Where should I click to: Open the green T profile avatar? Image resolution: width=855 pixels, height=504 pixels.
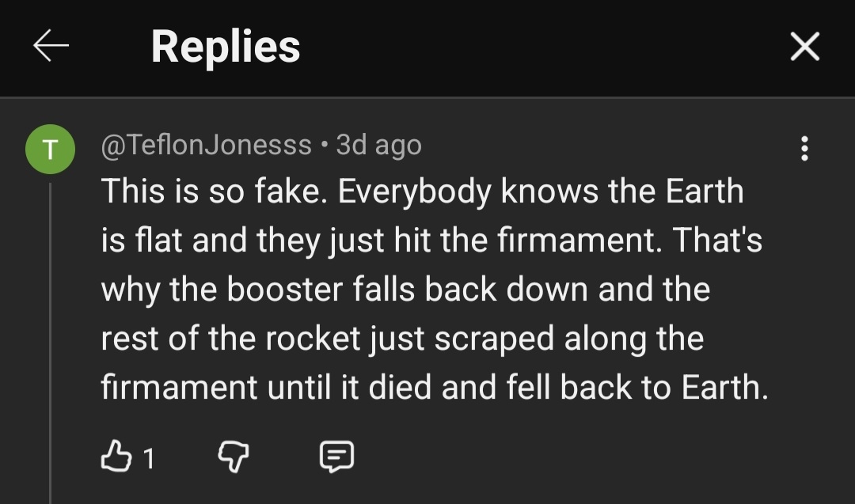pos(50,149)
